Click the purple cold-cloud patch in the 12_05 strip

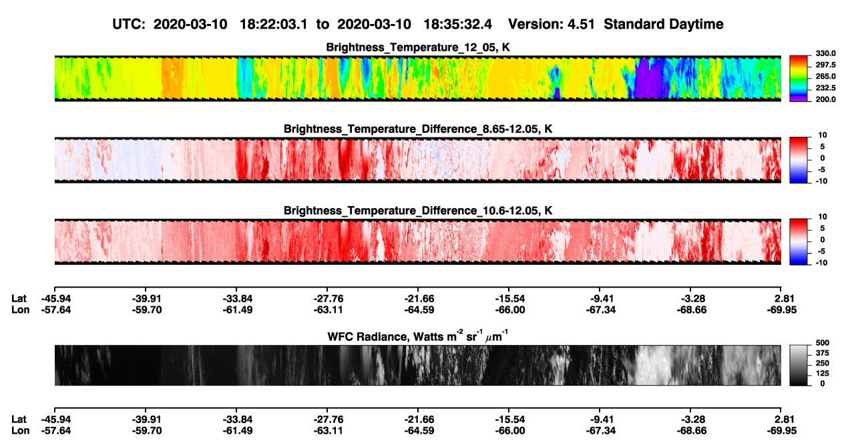(648, 79)
